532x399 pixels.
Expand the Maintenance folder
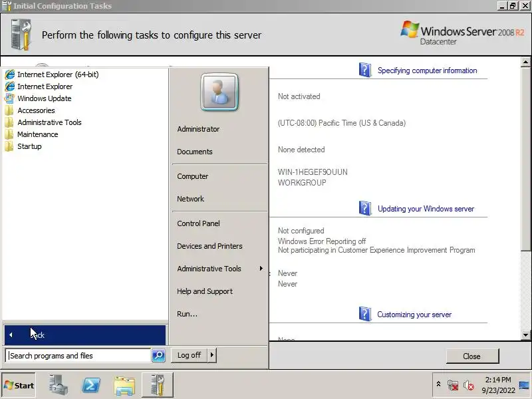click(37, 134)
